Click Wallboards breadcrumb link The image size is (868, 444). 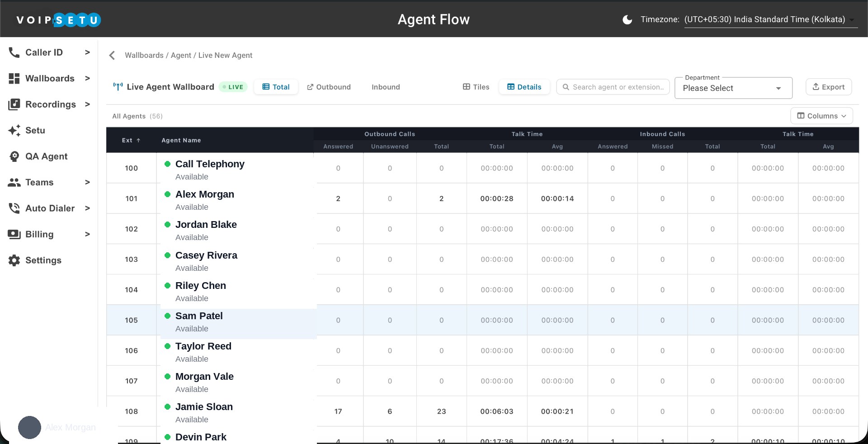pyautogui.click(x=144, y=55)
